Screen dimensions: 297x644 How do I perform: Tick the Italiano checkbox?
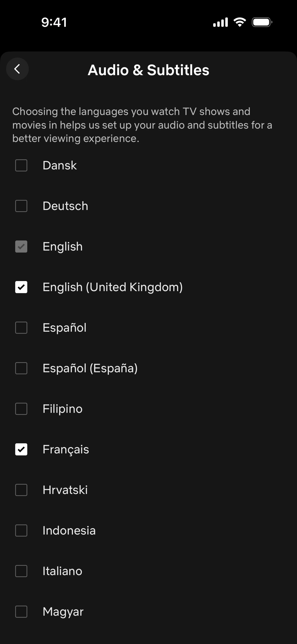click(21, 571)
